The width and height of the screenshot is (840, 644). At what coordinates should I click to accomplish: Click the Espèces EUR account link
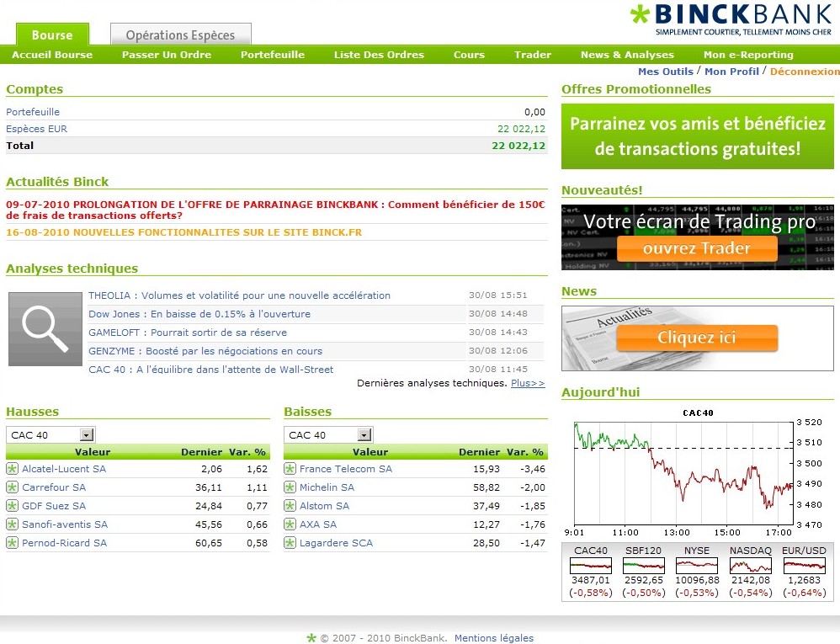36,129
